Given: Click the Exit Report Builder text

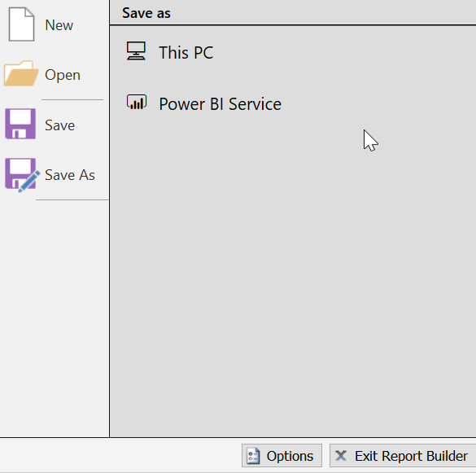Looking at the screenshot, I should tap(412, 456).
